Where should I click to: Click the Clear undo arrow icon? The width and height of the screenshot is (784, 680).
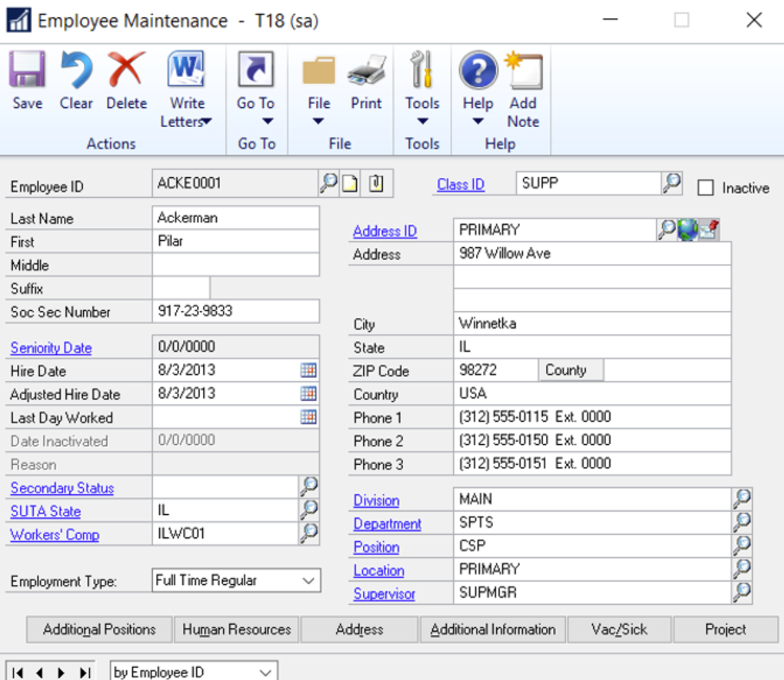pos(76,70)
